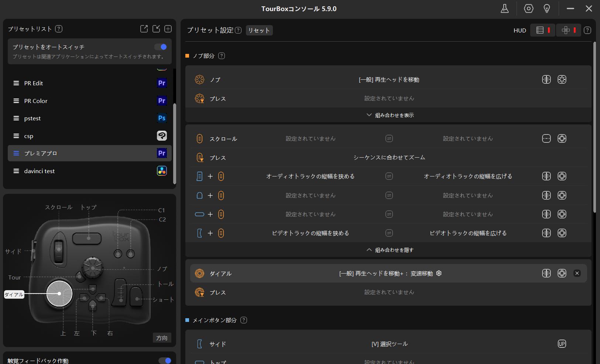Click the import preset icon in preset list header
600x364 pixels.
(156, 29)
